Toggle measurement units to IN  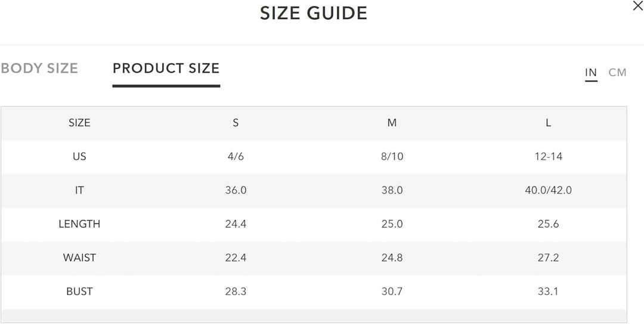tap(591, 73)
